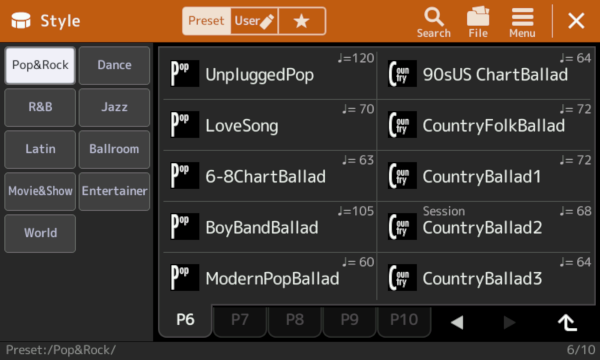Viewport: 600px width, 360px height.
Task: Click the Preset:/Pop&Rock/ path text
Action: [60, 350]
